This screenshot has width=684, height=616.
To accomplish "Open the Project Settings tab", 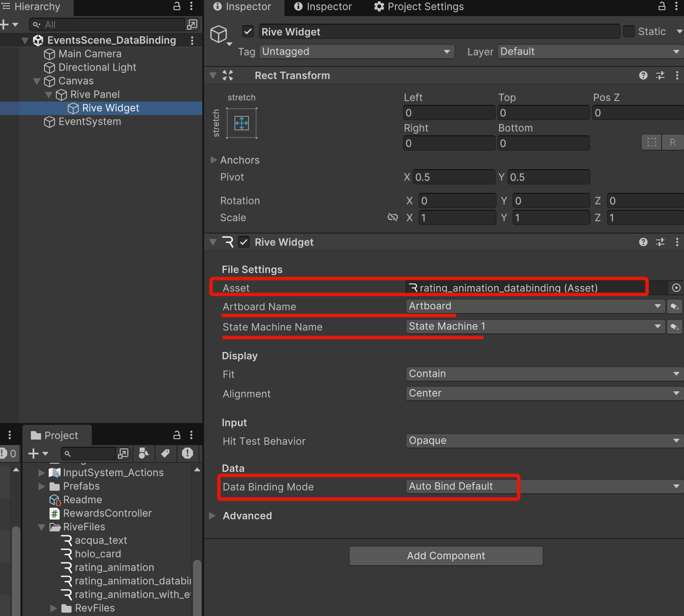I will tap(419, 7).
